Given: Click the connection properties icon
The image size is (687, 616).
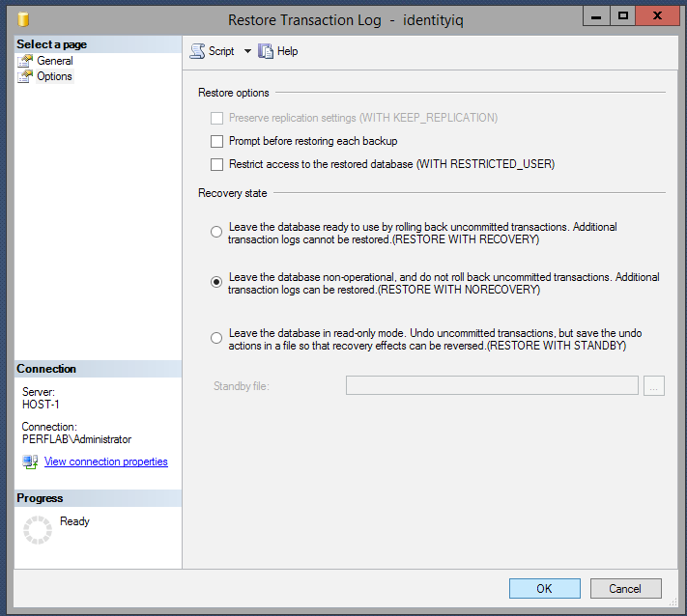Looking at the screenshot, I should point(30,462).
